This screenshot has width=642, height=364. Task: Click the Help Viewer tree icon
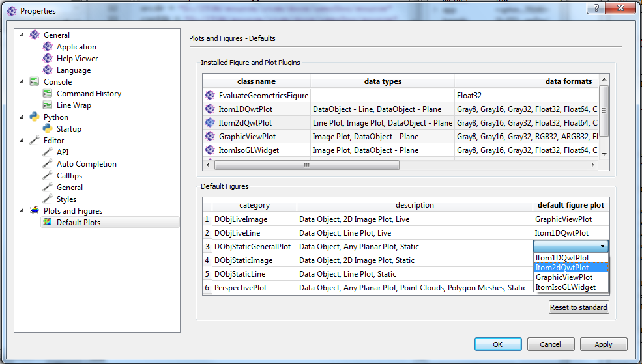pos(48,59)
